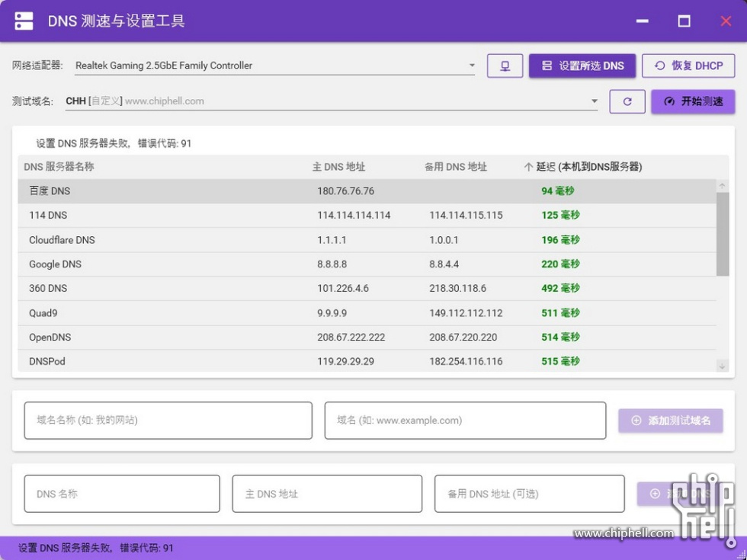The height and width of the screenshot is (560, 747).
Task: Sort by 延迟 column header
Action: click(x=583, y=167)
